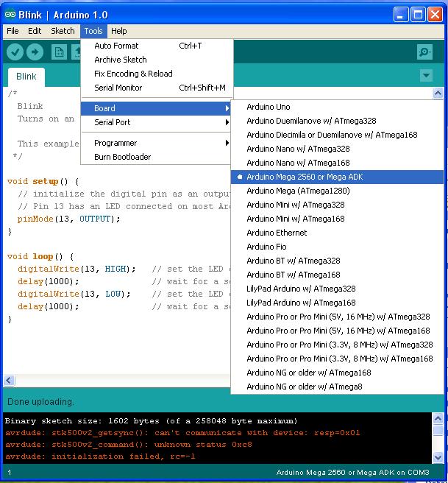
Task: Click editor vertical scrollbar up arrow
Action: pyautogui.click(x=438, y=93)
